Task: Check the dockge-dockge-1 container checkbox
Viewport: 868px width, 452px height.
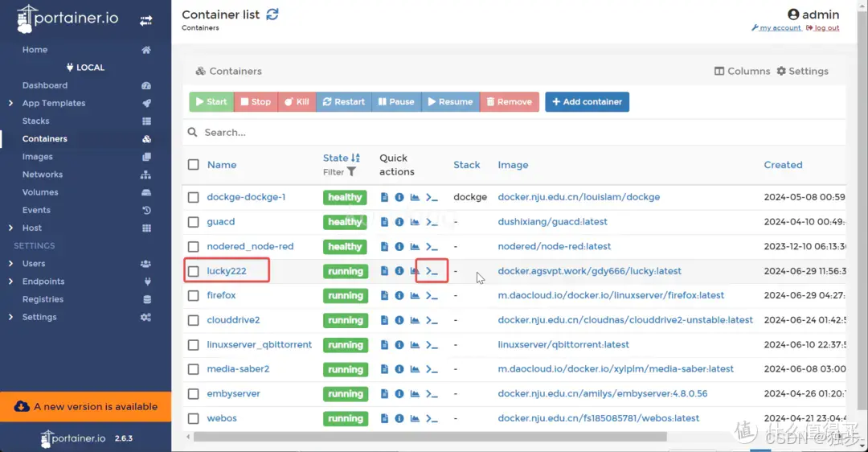Action: point(193,197)
